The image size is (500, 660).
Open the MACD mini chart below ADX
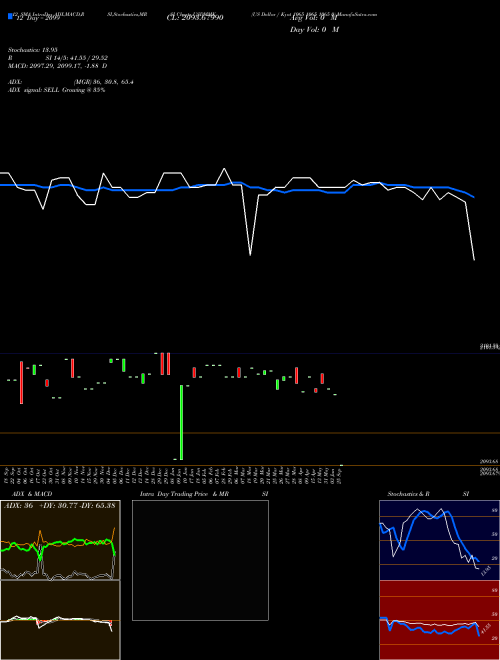click(x=60, y=620)
